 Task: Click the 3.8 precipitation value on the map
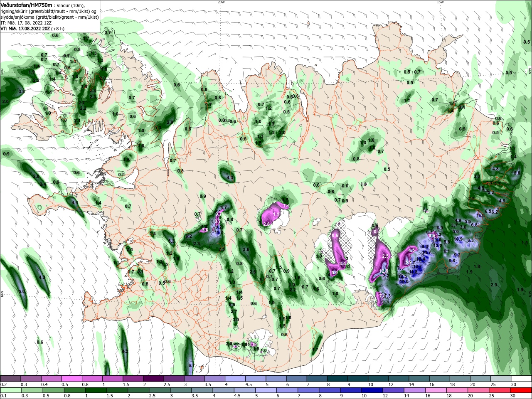point(22,91)
